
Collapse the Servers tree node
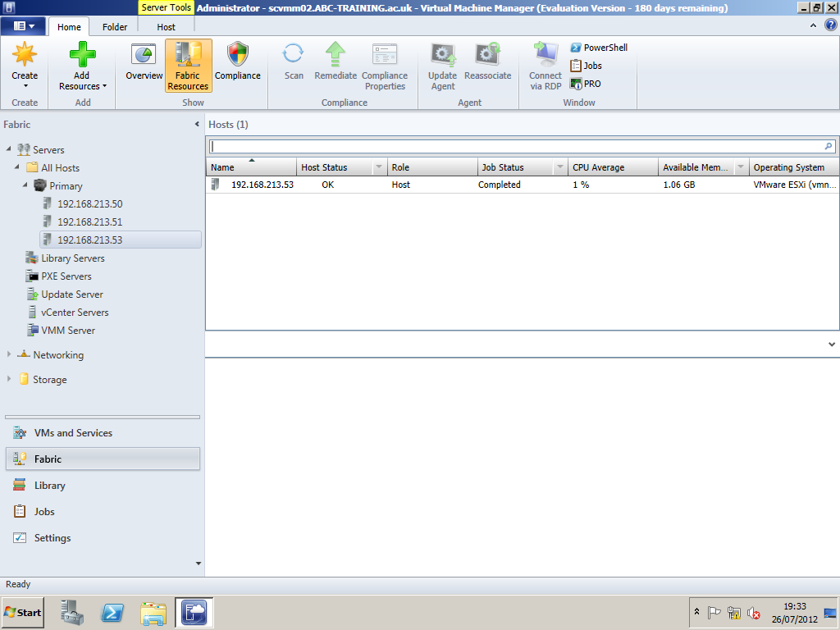[x=8, y=149]
